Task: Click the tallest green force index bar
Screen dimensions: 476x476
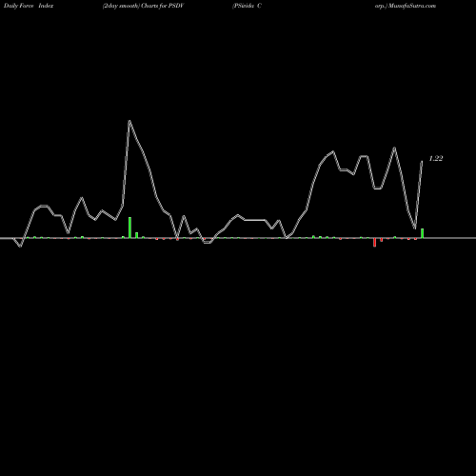Action: pos(129,228)
